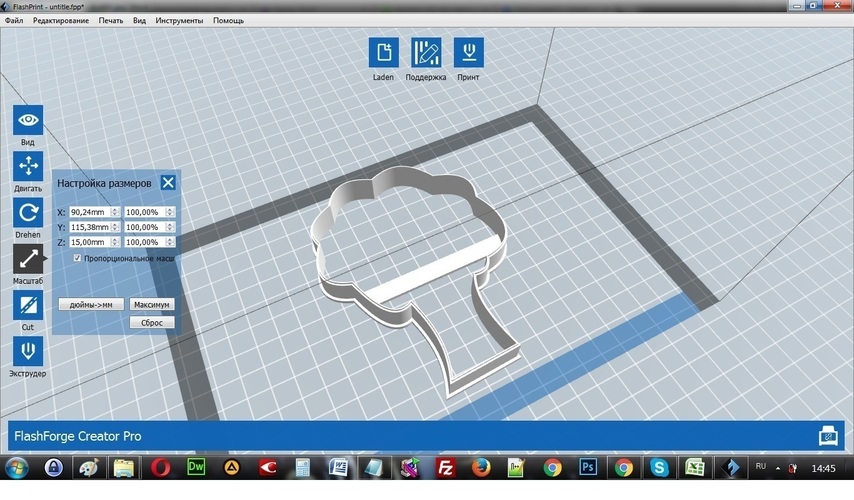Open the Файл menu
Image resolution: width=854 pixels, height=500 pixels.
[14, 21]
